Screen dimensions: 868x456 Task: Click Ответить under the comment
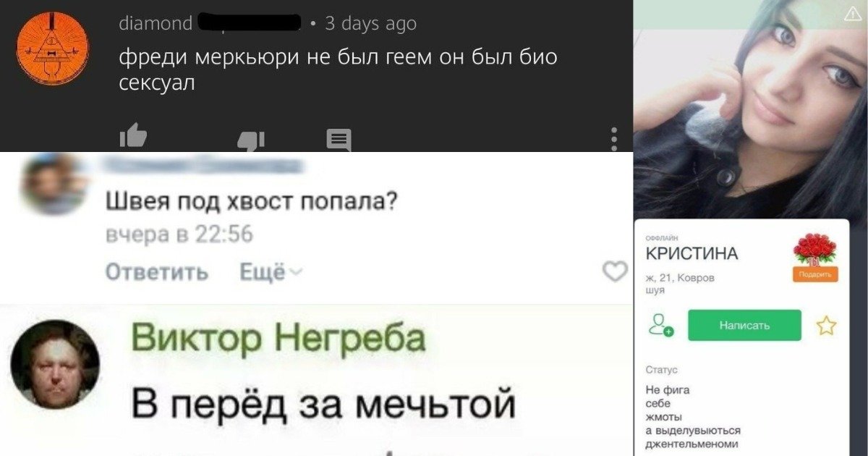[x=157, y=272]
